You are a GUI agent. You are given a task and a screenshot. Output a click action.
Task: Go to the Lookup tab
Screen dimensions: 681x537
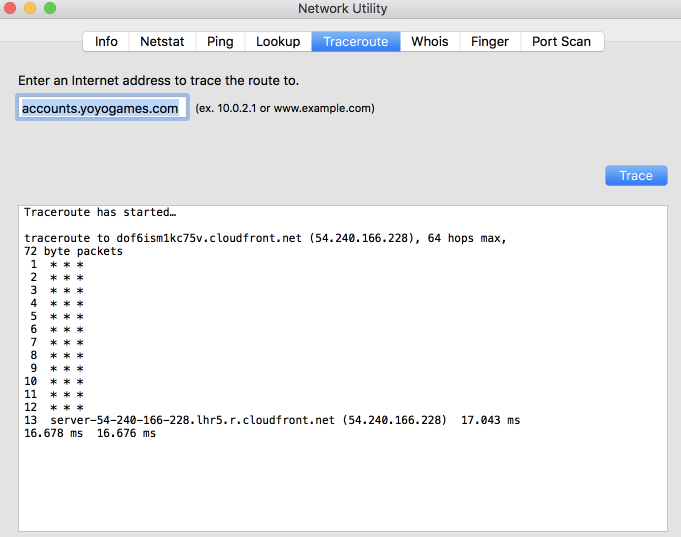click(x=278, y=41)
